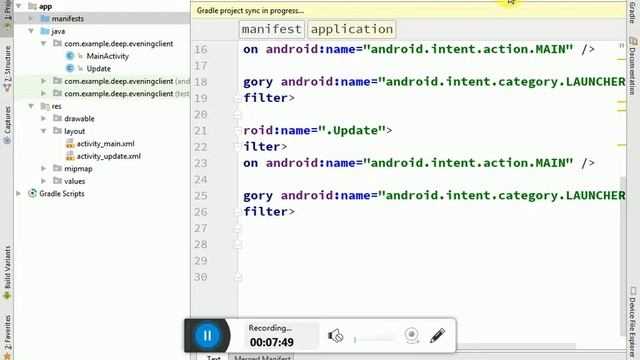The width and height of the screenshot is (640, 360).
Task: Place cursor in the ".Update" activity name
Action: click(352, 130)
